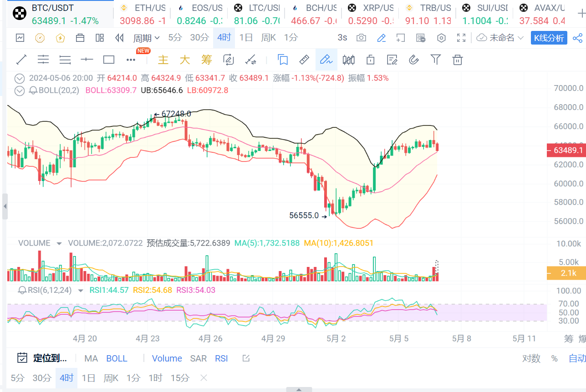This screenshot has width=586, height=392.
Task: Select the rectangle drawing tool
Action: (x=109, y=60)
